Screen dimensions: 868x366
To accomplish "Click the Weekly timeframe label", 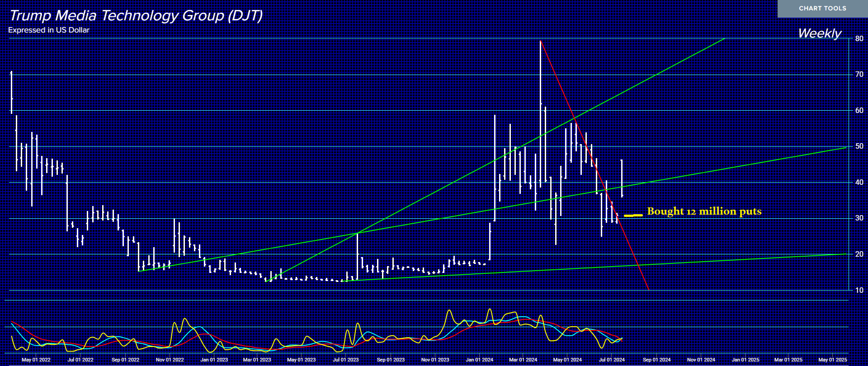I will tap(820, 33).
